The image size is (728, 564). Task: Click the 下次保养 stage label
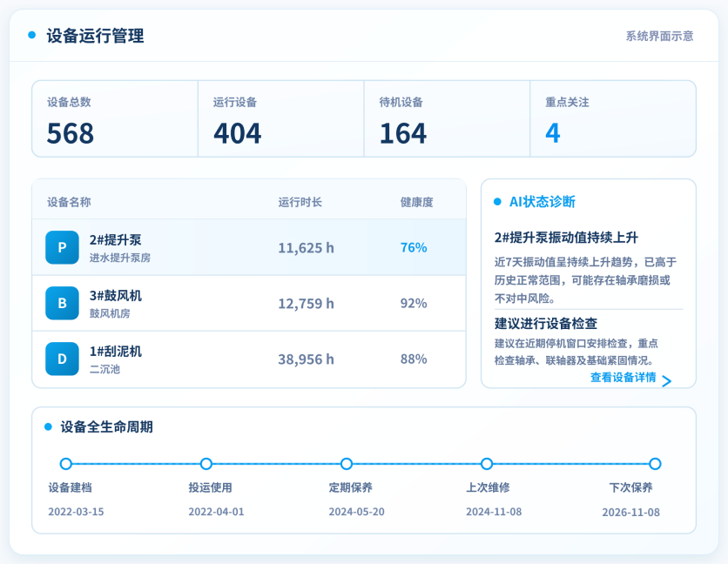tap(631, 487)
